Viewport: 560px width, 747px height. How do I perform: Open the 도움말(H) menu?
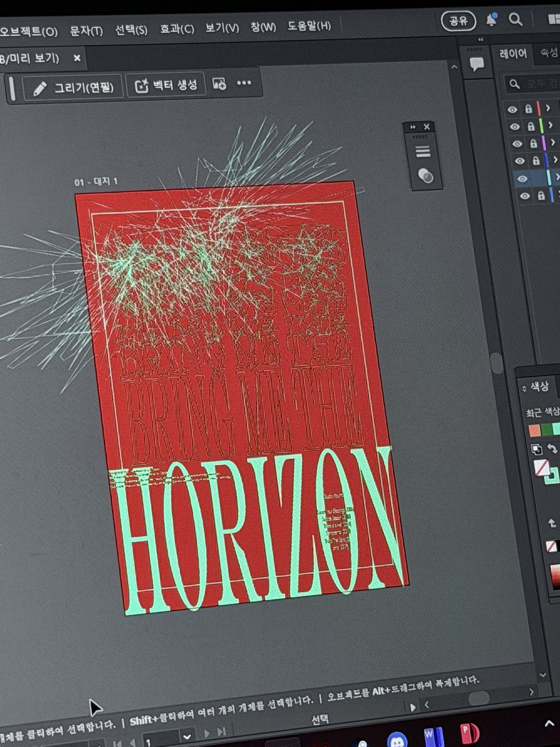click(309, 26)
